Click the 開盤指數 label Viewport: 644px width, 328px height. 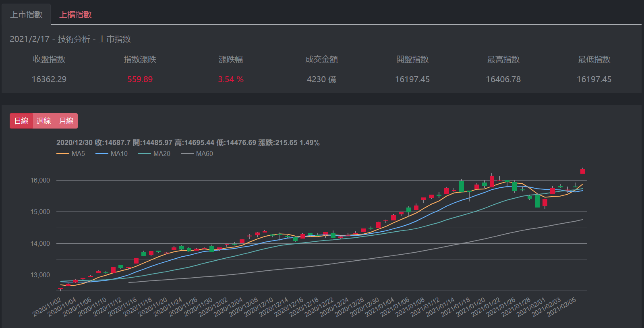[412, 59]
